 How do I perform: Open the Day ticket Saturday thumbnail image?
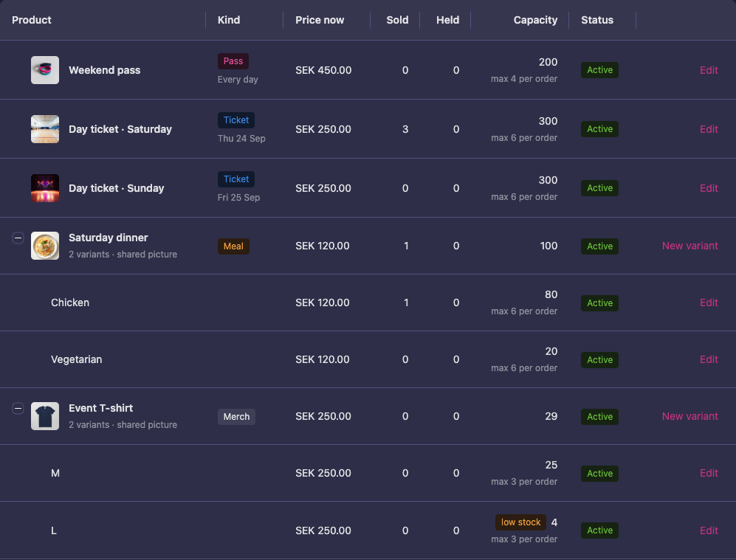[x=45, y=129]
